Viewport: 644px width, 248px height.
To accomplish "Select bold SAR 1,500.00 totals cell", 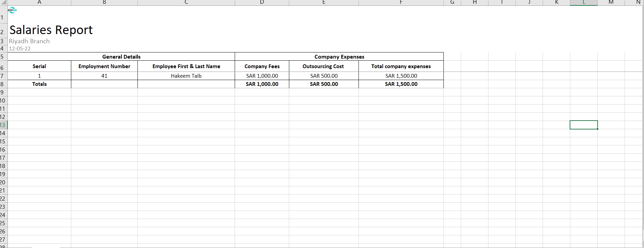I will click(x=401, y=84).
